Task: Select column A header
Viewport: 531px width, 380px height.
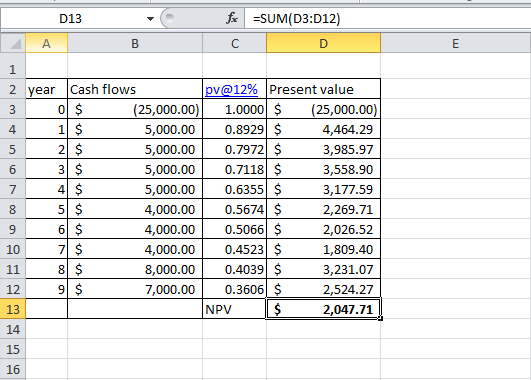Action: pos(46,43)
